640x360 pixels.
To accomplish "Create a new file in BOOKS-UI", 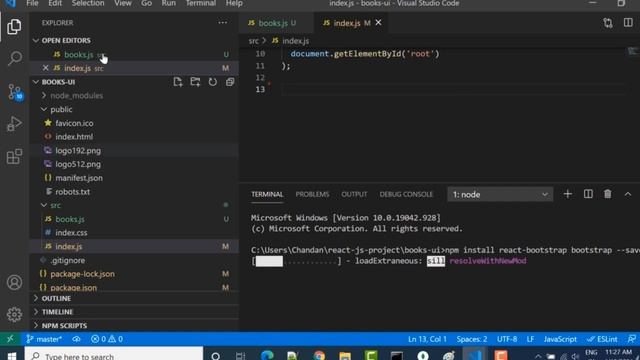I will (x=178, y=82).
